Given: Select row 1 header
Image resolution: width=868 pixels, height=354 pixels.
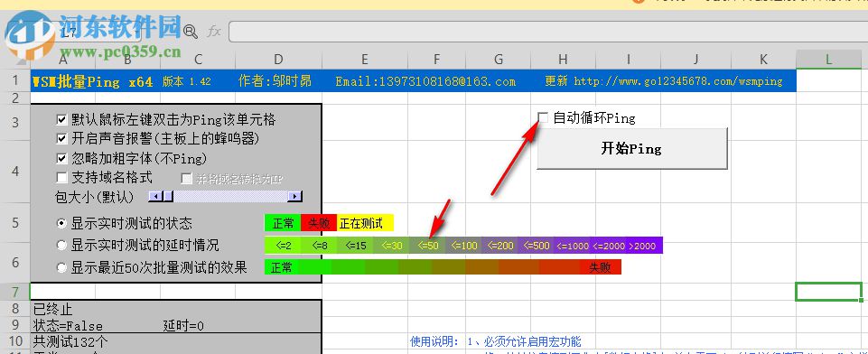Looking at the screenshot, I should click(14, 80).
